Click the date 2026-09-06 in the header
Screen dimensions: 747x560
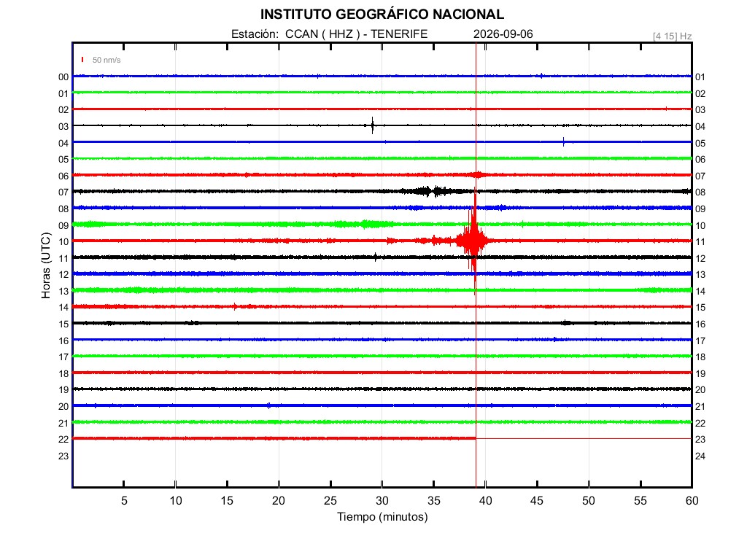click(503, 34)
